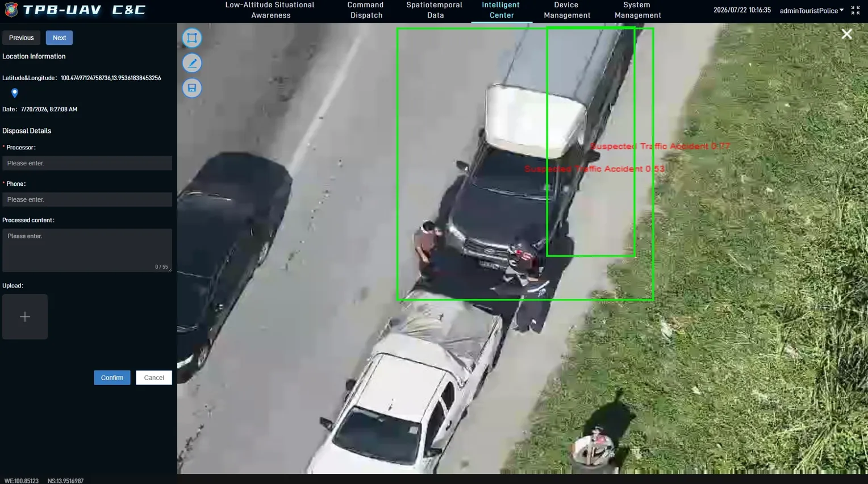Click the Disposal Details heading

27,131
